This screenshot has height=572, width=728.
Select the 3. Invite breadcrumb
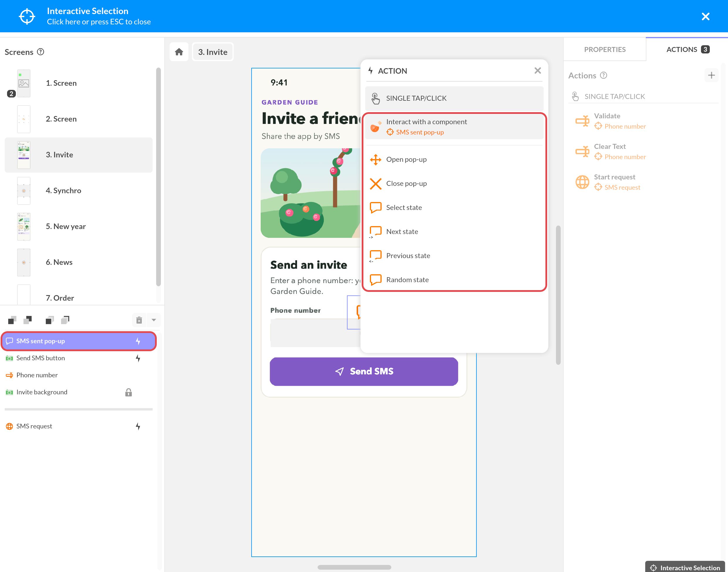point(213,52)
